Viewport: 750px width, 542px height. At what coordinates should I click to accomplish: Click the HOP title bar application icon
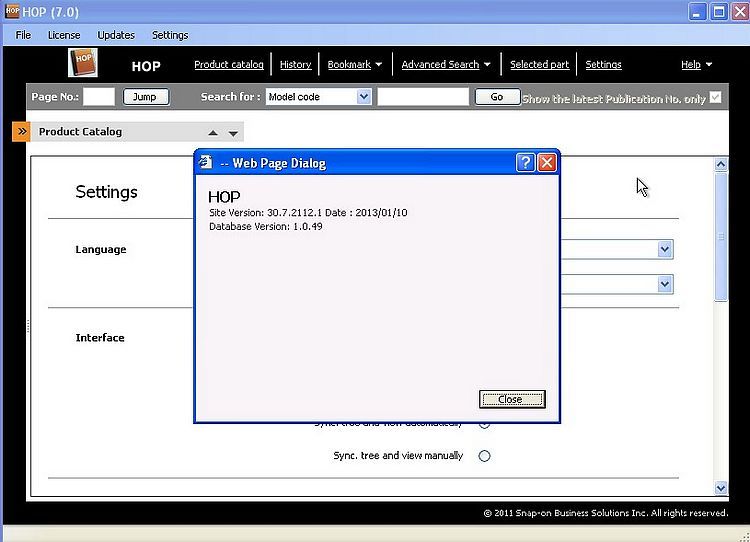(x=12, y=11)
